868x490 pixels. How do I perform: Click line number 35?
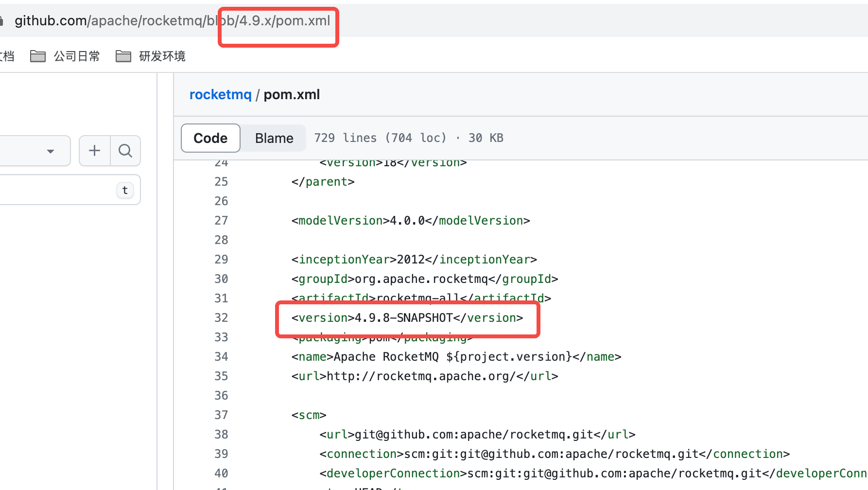[221, 376]
